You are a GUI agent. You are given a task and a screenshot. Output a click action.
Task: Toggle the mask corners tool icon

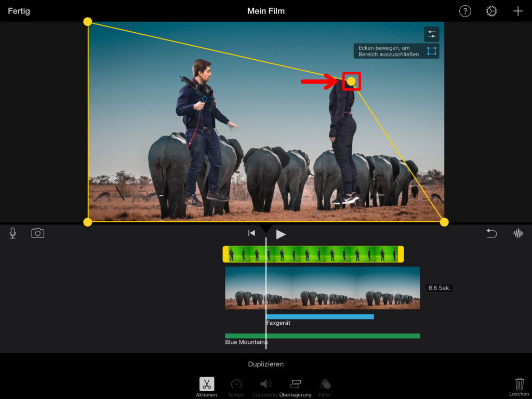click(x=431, y=51)
